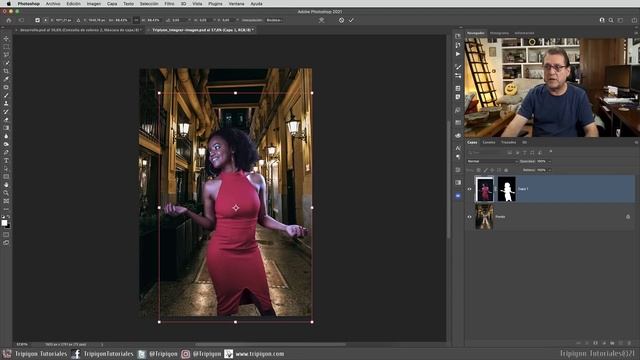Toggle link between layer and mask
The width and height of the screenshot is (640, 360).
tap(496, 189)
